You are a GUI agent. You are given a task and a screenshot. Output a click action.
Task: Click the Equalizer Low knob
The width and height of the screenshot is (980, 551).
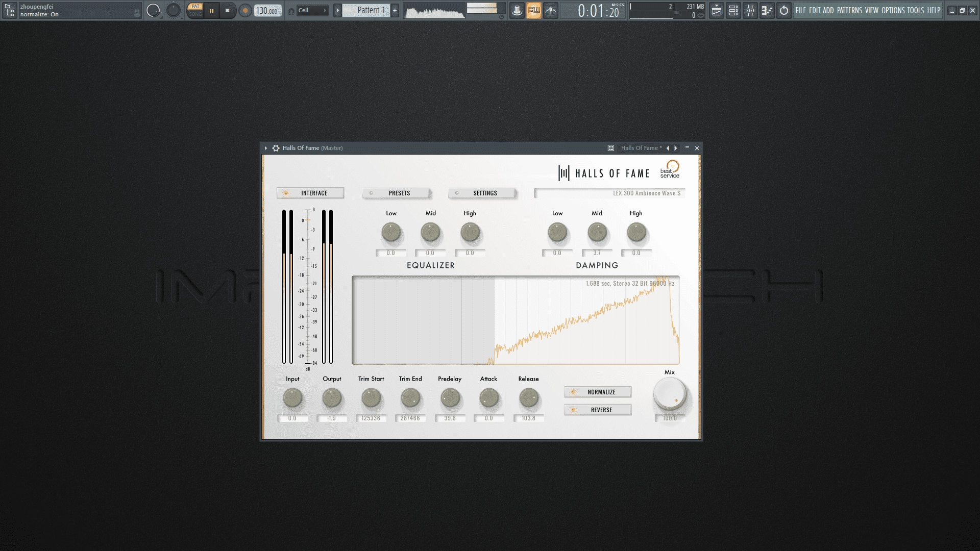pos(391,233)
